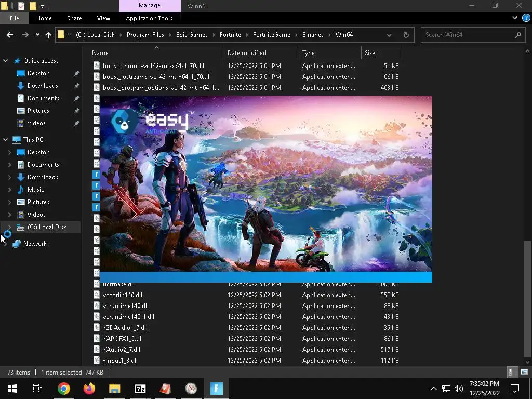Show hidden system tray icons
Viewport: 532px width, 399px height.
point(434,389)
